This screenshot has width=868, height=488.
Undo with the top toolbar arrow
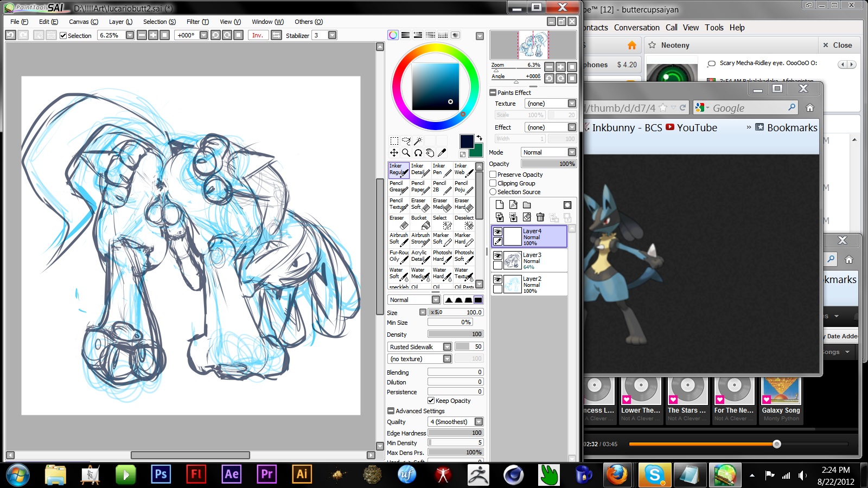pyautogui.click(x=10, y=35)
